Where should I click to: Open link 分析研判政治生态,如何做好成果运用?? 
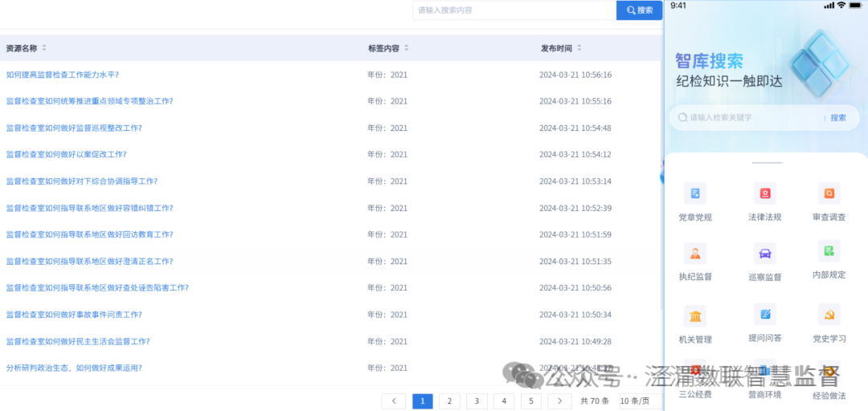[74, 368]
